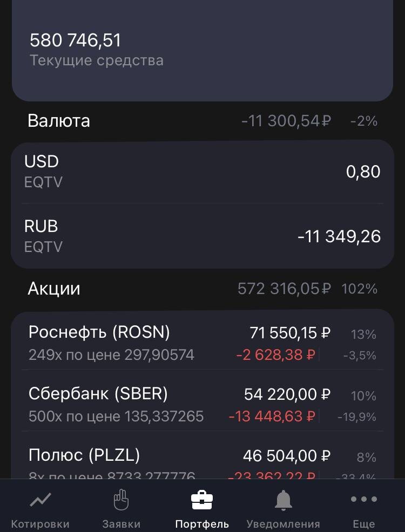Open the Сбербанк (SBER) position
Screen dimensions: 405x532
tap(202, 405)
